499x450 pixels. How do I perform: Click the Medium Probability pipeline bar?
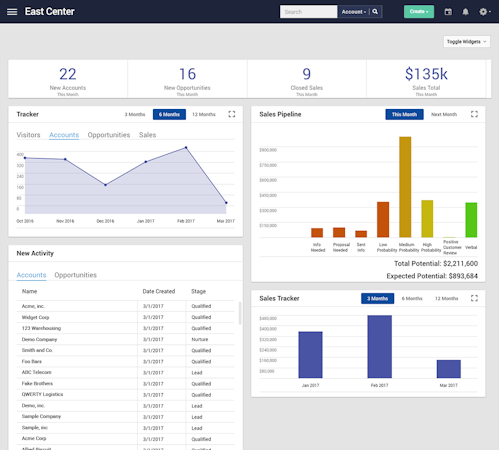point(405,187)
